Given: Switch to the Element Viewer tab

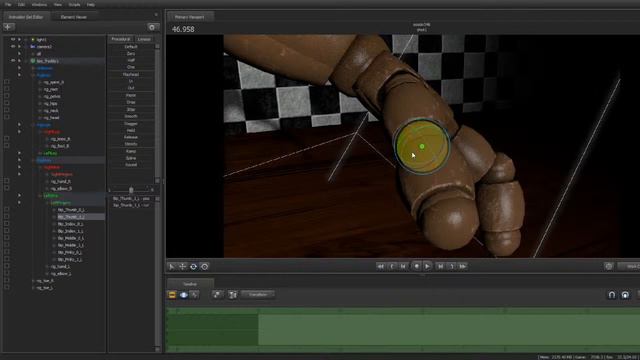Looking at the screenshot, I should tap(73, 17).
